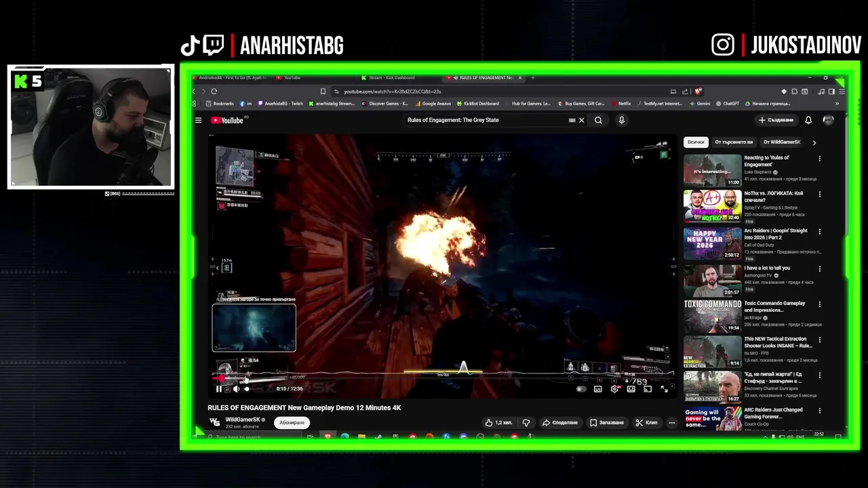Open options for 'I have a lot to tell you'
Viewport: 868px width, 488px height.
(x=819, y=268)
